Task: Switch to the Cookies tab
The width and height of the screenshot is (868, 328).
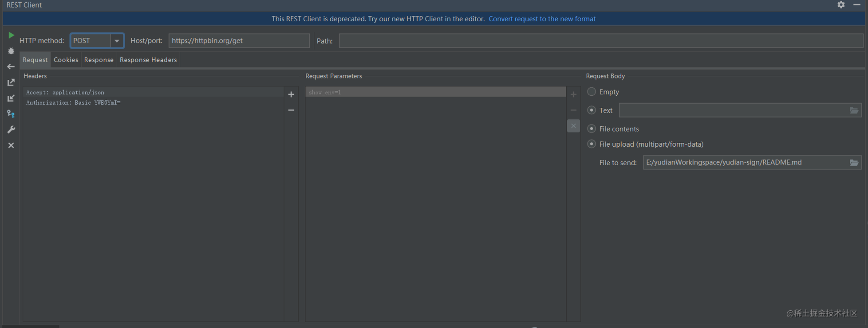Action: [x=66, y=60]
